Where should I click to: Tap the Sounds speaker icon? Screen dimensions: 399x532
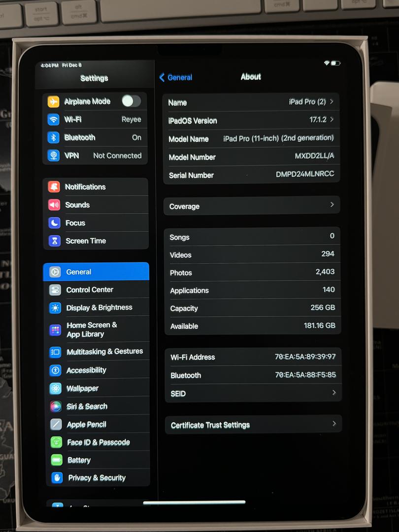(54, 205)
